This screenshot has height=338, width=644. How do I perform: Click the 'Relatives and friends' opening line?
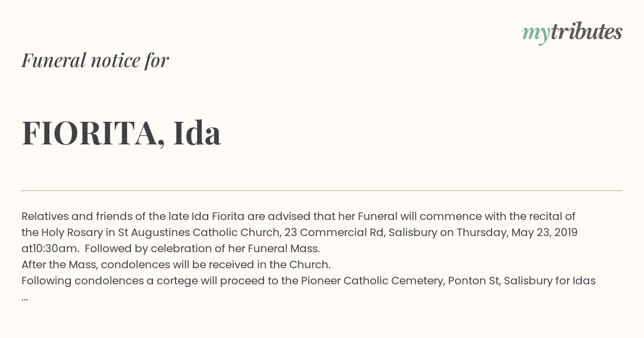tap(298, 216)
